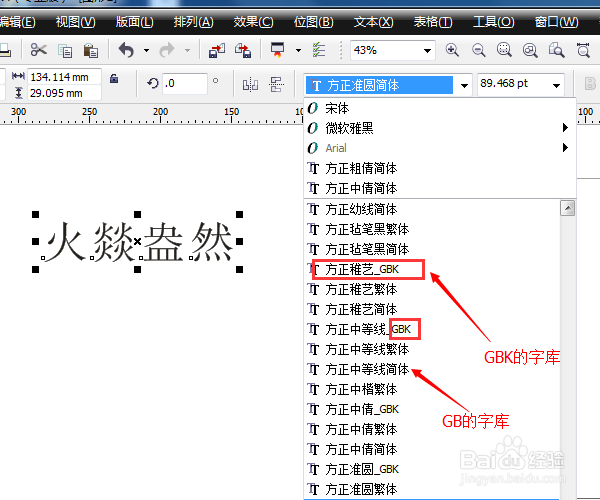Viewport: 600px width, 500px height.
Task: Click the options checklist icon in toolbar
Action: pyautogui.click(x=318, y=50)
